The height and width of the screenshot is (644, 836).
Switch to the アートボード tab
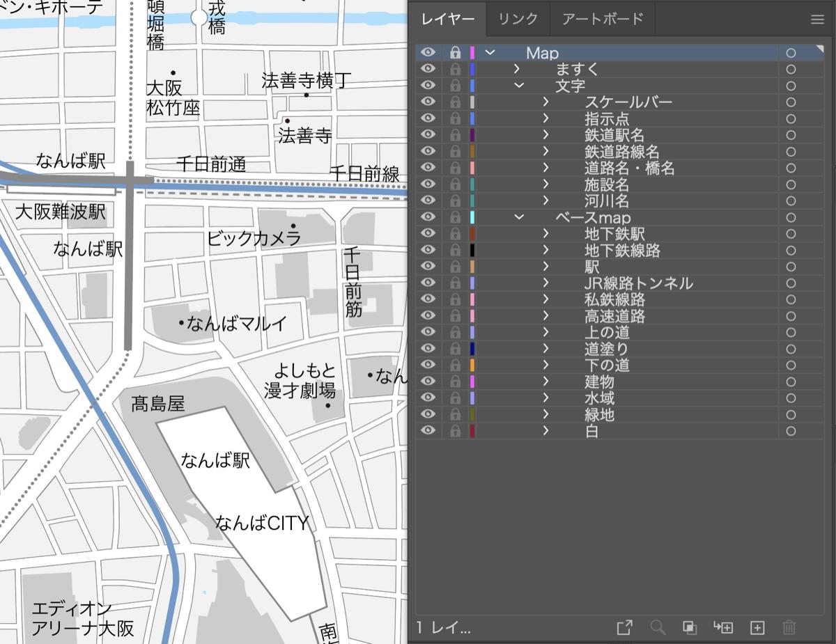tap(603, 19)
